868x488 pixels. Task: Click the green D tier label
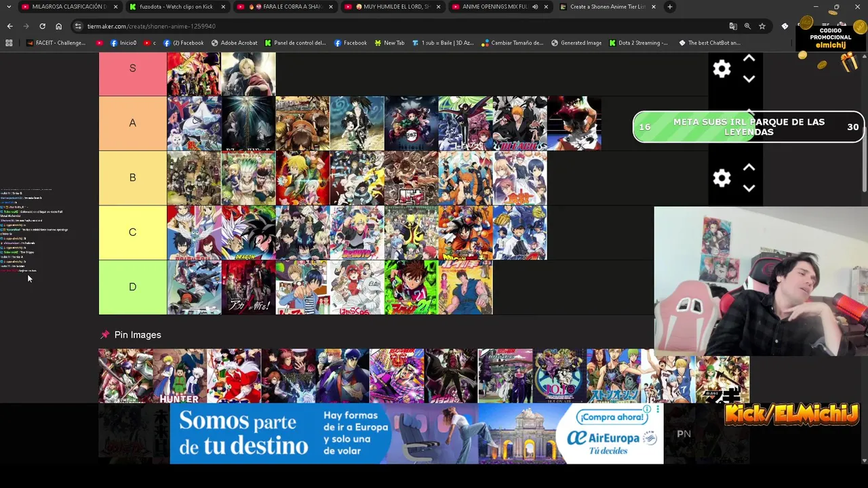pos(132,287)
